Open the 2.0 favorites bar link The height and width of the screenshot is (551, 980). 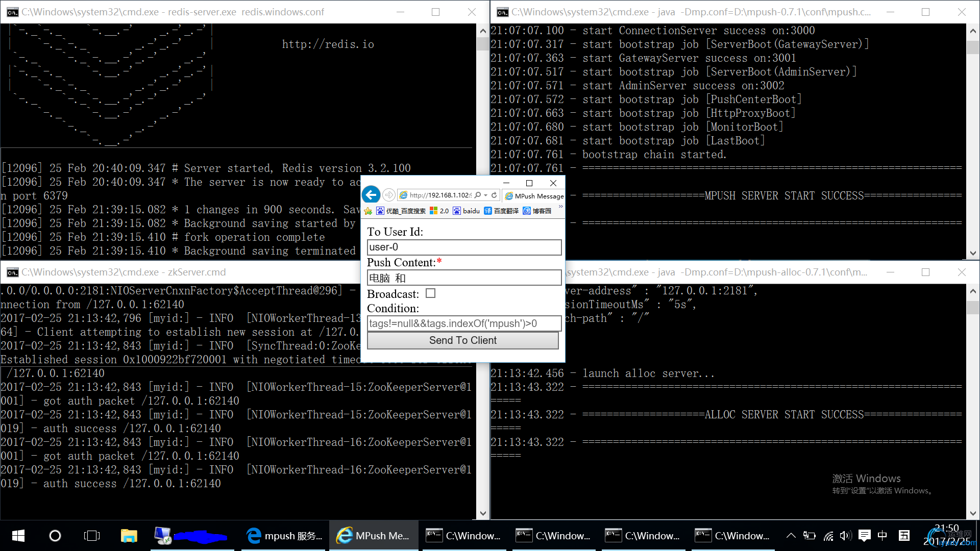point(439,211)
